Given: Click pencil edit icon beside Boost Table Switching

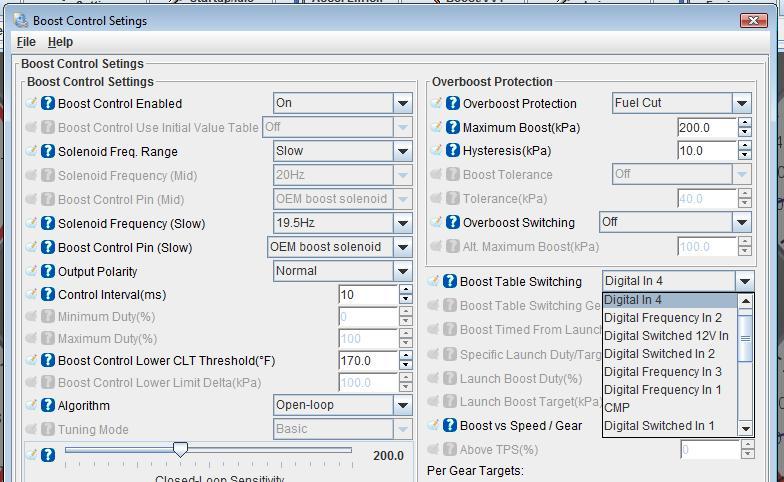Looking at the screenshot, I should (x=434, y=280).
